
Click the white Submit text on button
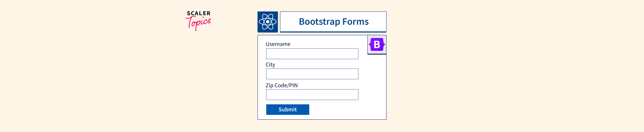coord(287,110)
